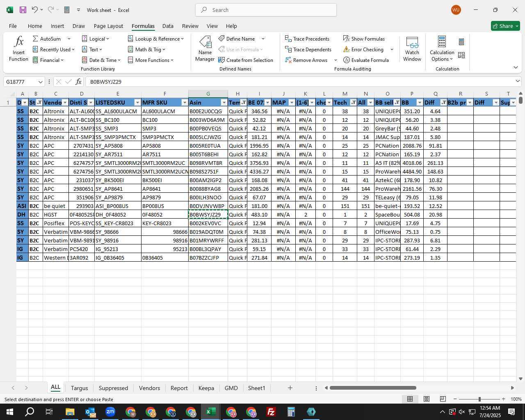Viewport: 525px width, 420px height.
Task: Expand Define Name dropdown arrow
Action: [x=263, y=39]
